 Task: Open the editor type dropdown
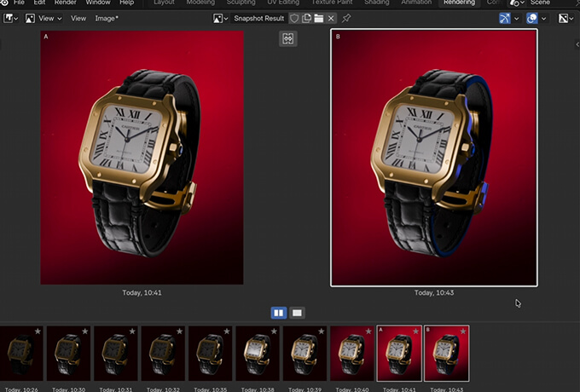pos(10,18)
